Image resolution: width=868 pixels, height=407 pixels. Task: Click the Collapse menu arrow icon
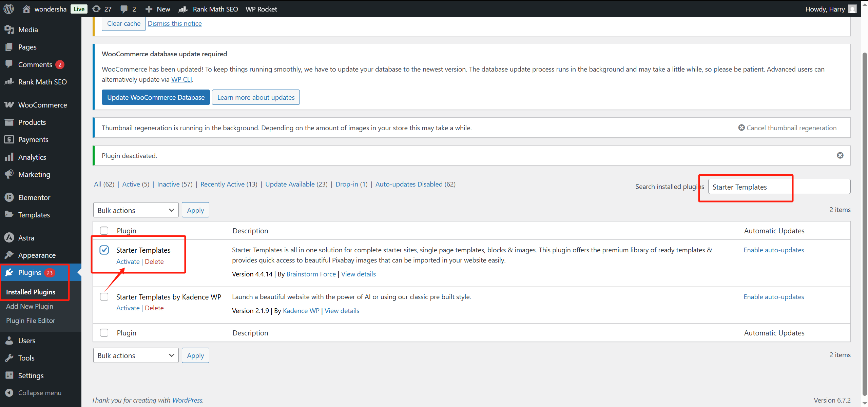(9, 392)
